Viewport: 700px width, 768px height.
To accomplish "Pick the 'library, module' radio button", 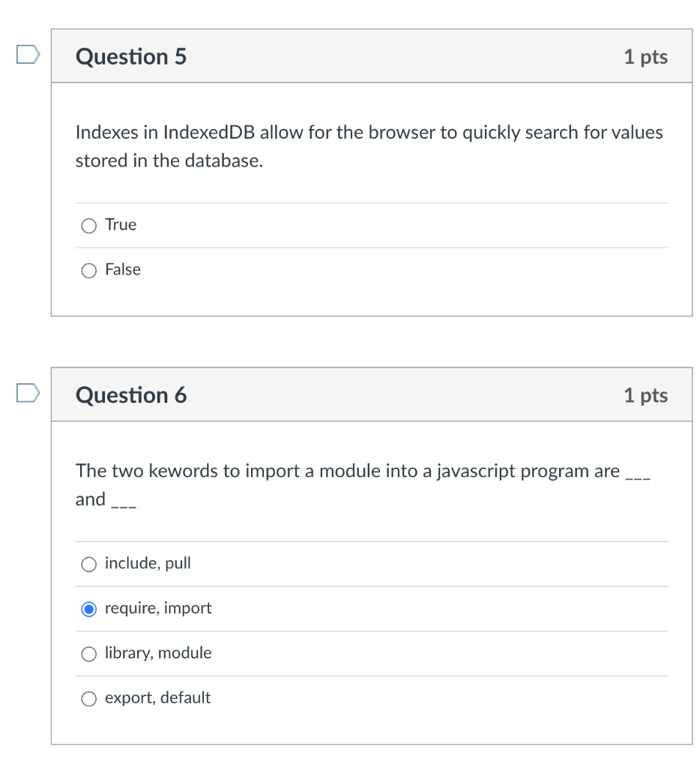I will [89, 654].
